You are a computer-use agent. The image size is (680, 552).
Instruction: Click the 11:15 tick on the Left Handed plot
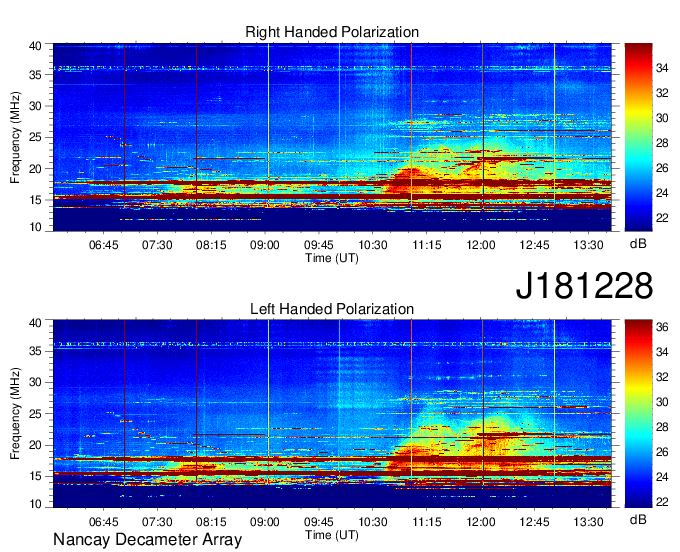pos(427,522)
